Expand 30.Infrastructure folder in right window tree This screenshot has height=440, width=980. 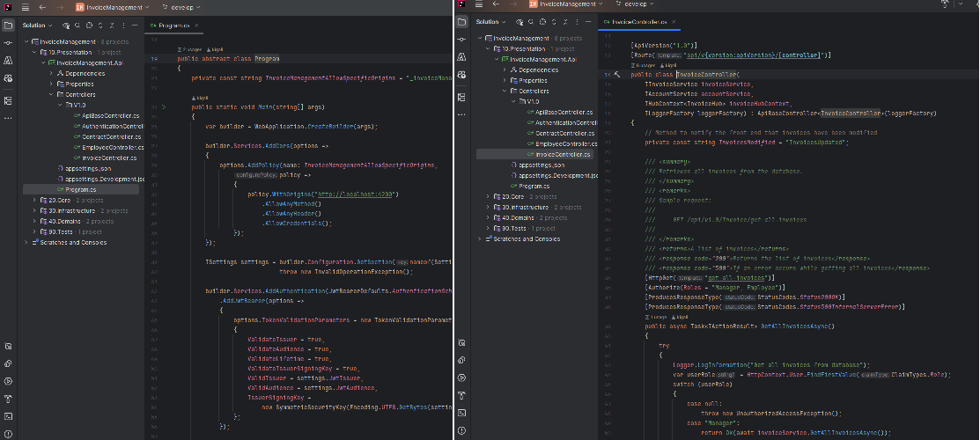(x=488, y=208)
